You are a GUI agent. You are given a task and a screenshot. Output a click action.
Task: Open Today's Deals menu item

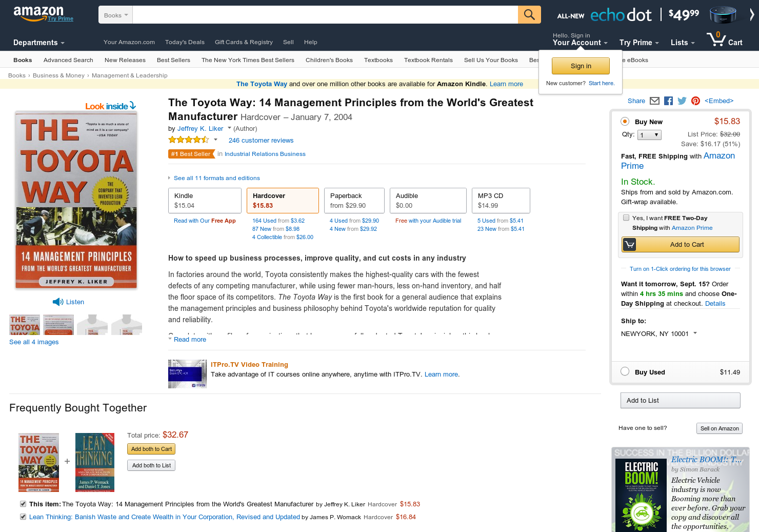185,42
